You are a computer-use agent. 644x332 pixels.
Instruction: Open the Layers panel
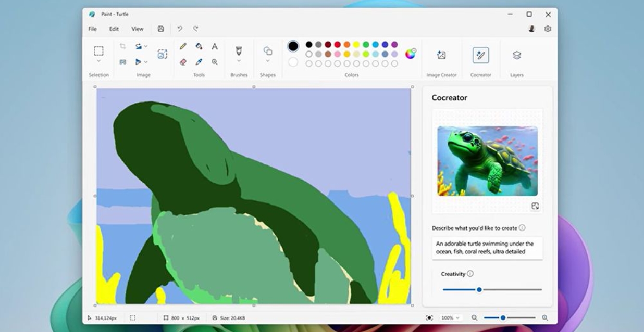(x=516, y=55)
